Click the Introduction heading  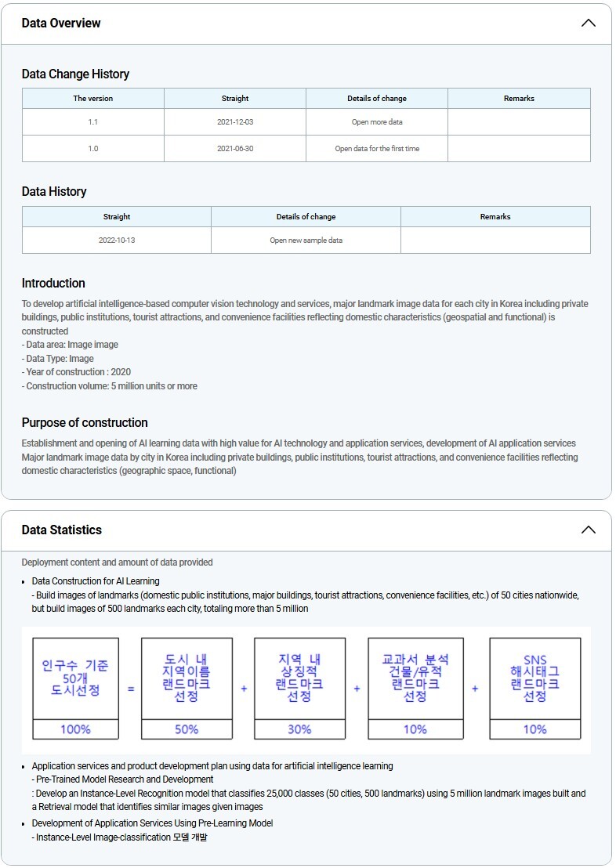(x=53, y=284)
